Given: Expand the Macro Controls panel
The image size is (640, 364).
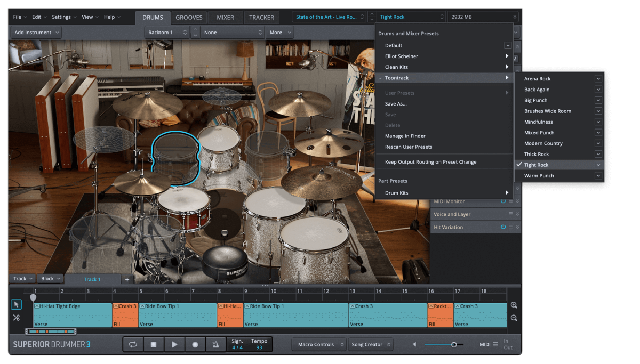Looking at the screenshot, I should [x=319, y=345].
